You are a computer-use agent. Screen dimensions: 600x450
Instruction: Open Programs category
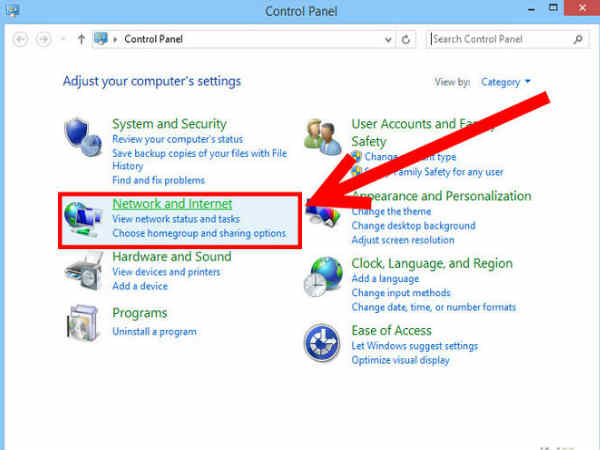[x=140, y=313]
